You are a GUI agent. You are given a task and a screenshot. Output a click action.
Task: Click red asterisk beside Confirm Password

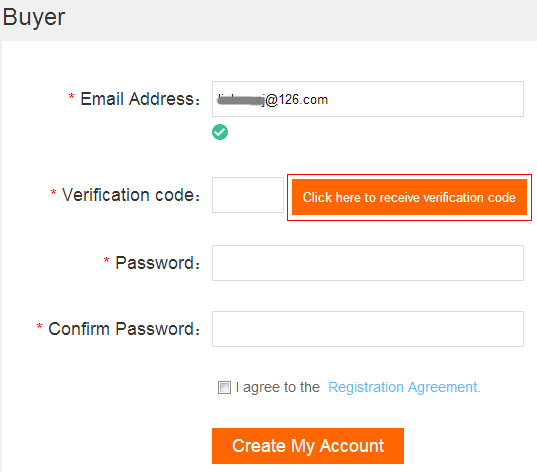39,326
